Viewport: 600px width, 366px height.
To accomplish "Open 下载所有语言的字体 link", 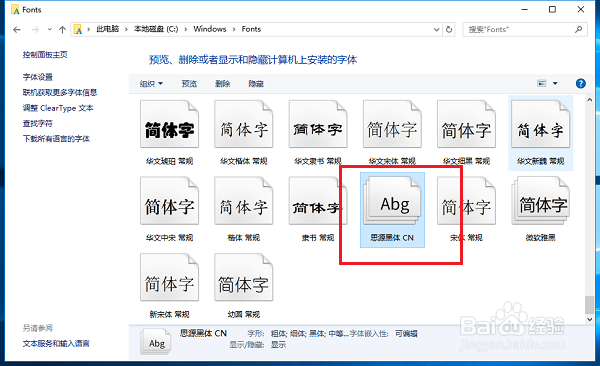I will tap(56, 139).
